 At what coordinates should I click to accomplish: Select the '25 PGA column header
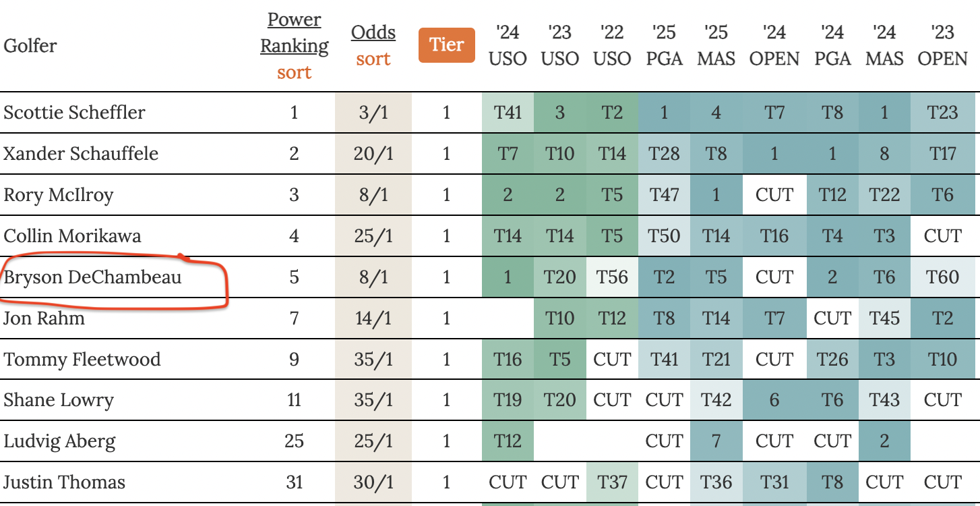(x=664, y=45)
